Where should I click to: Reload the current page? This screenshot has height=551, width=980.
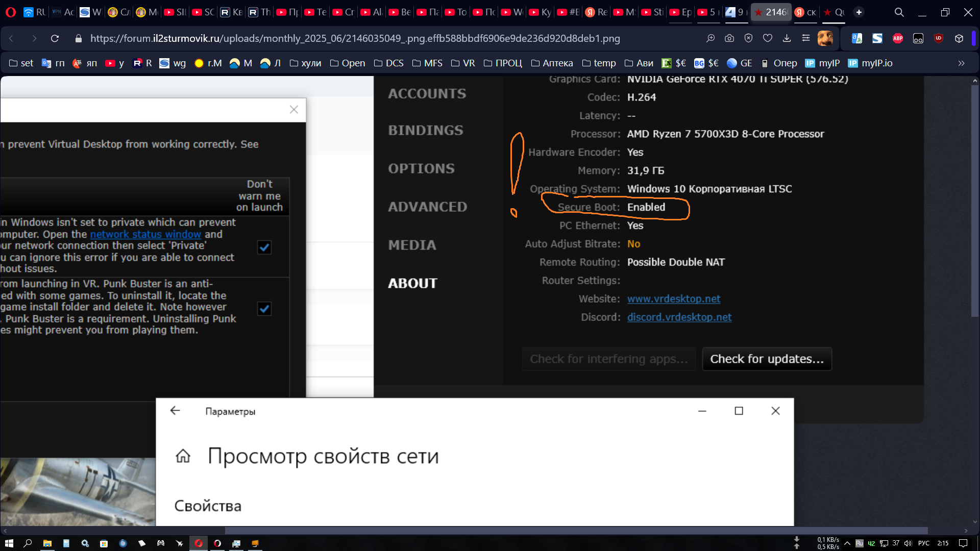click(x=55, y=38)
